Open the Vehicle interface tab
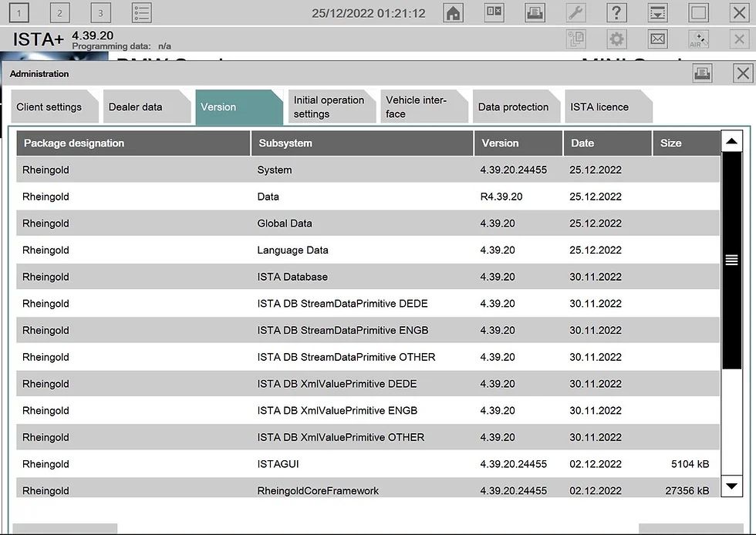Viewport: 756px width, 535px height. [x=424, y=107]
